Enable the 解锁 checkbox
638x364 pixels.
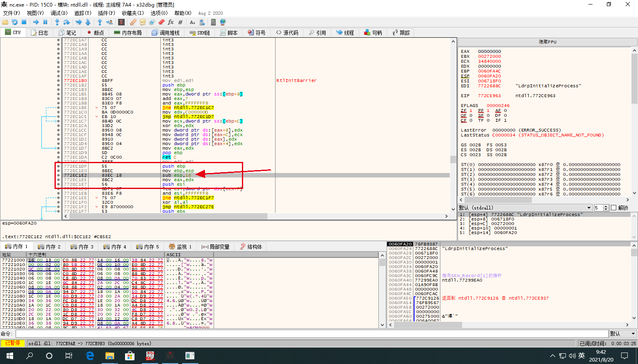click(614, 208)
